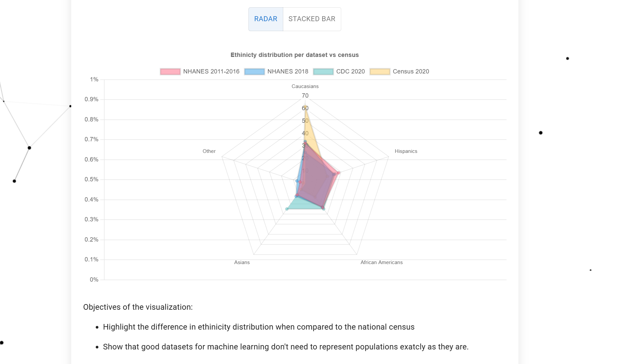Click the African Americans axis label
642x364 pixels.
tap(381, 262)
